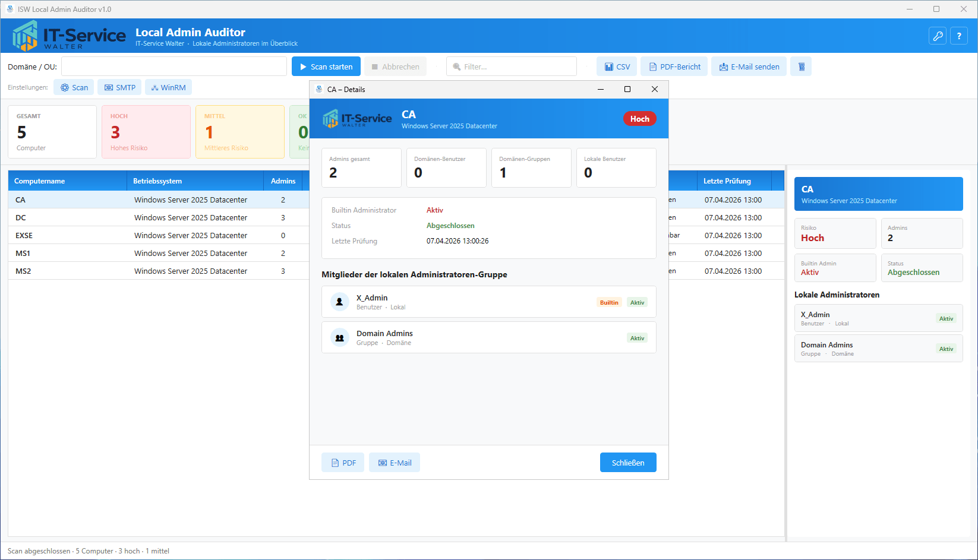This screenshot has width=978, height=560.
Task: Open the SMTP settings
Action: click(x=119, y=87)
